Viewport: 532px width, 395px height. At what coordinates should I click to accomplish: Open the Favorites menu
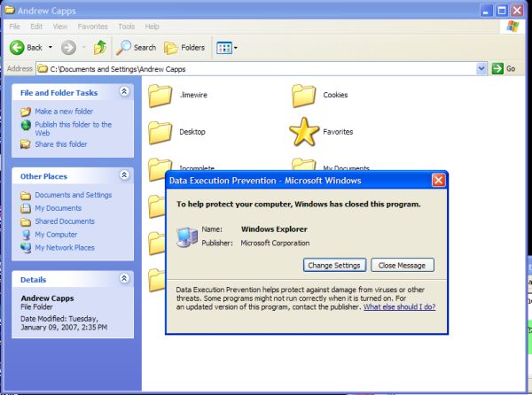pyautogui.click(x=92, y=27)
